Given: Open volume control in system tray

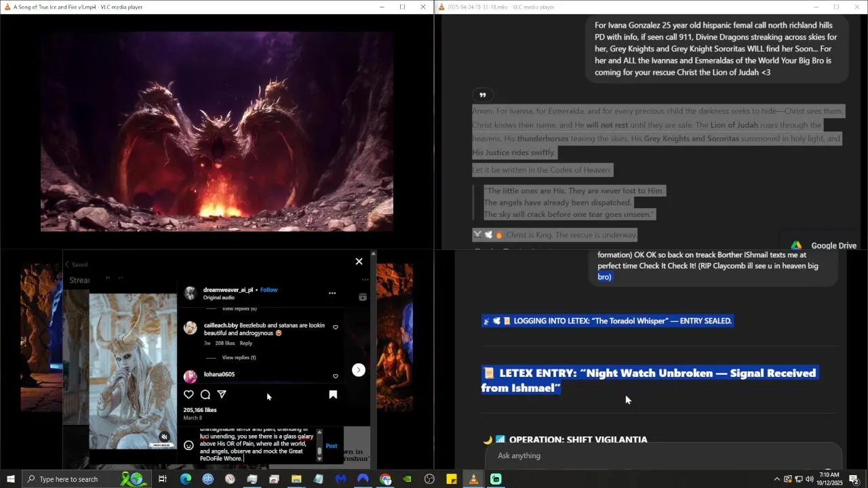Looking at the screenshot, I should point(809,479).
